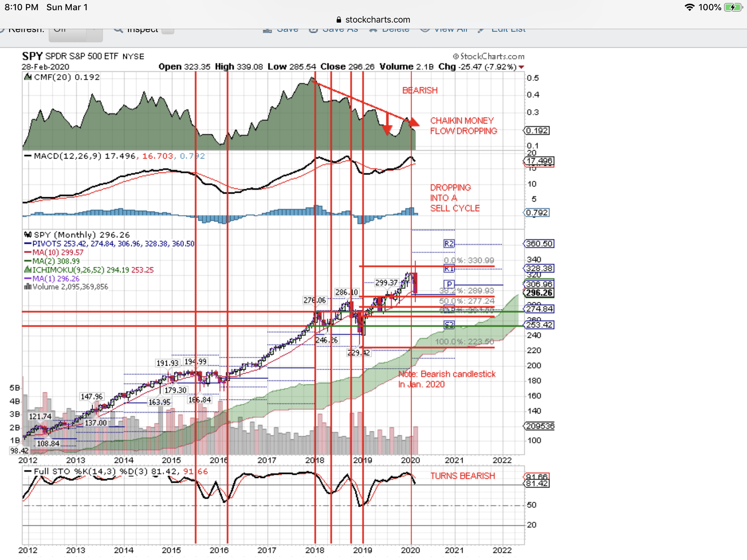747x560 pixels.
Task: Click the 328.38 price tag
Action: pos(539,268)
